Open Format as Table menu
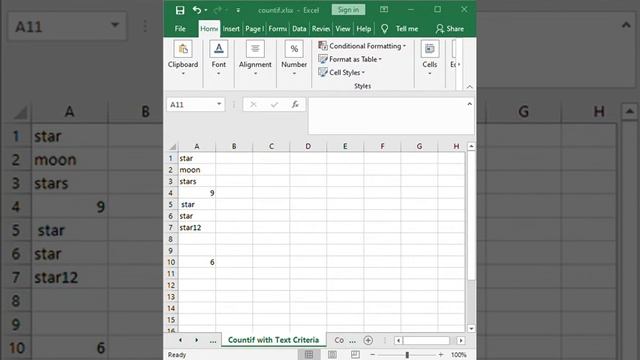 pos(350,59)
